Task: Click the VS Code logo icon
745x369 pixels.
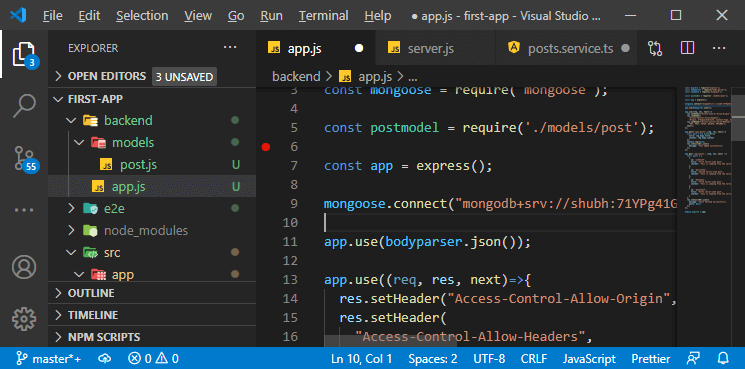Action: (x=18, y=15)
